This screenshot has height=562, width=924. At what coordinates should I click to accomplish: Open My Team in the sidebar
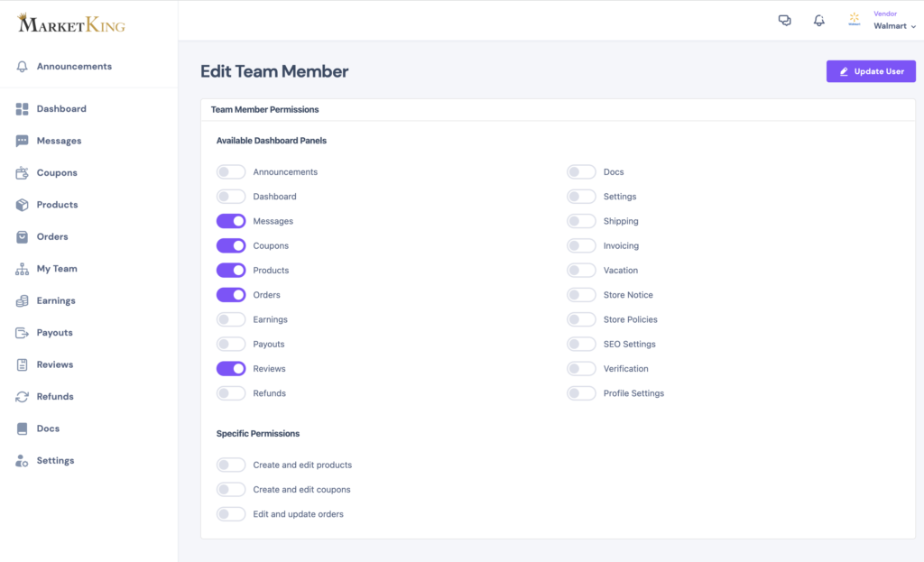click(x=57, y=269)
